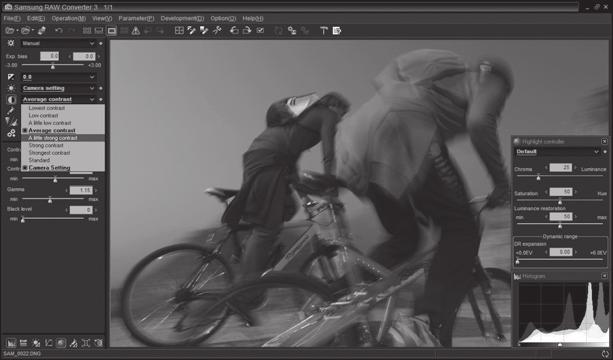The width and height of the screenshot is (613, 360).
Task: Open the Parameter menu
Action: pos(136,18)
